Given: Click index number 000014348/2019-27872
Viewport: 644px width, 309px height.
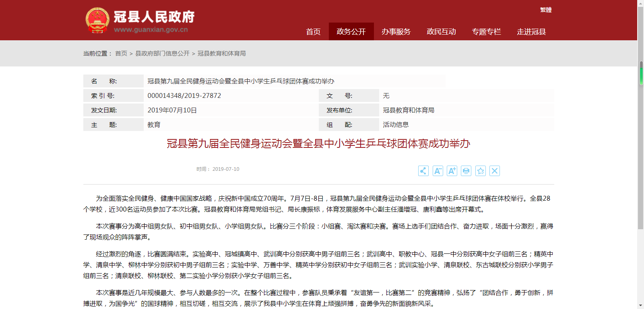Looking at the screenshot, I should tap(184, 95).
